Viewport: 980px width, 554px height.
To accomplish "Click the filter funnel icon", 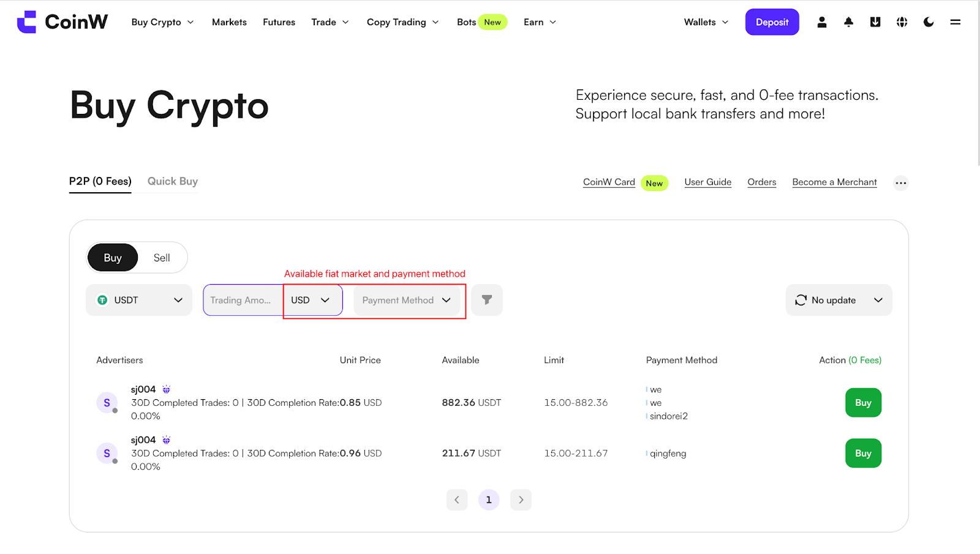I will (x=487, y=300).
